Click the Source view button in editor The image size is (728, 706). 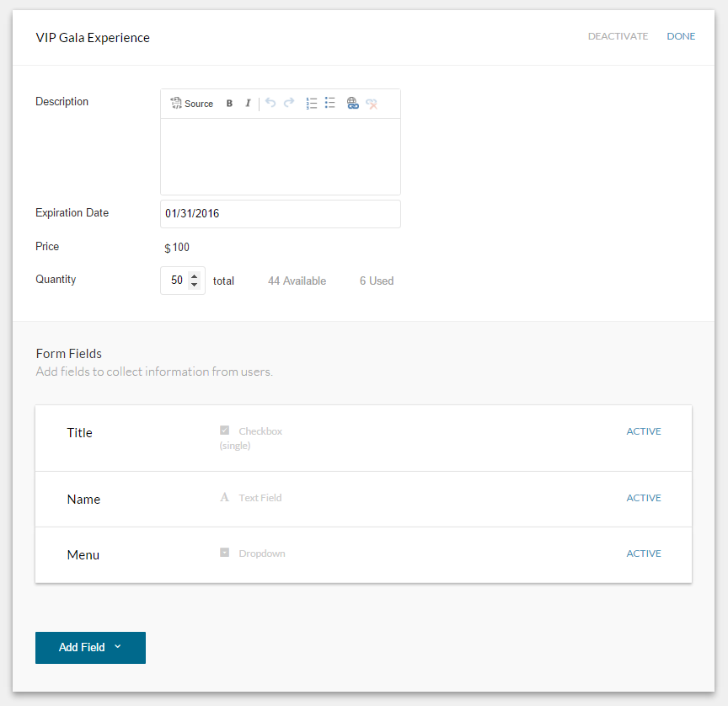192,104
